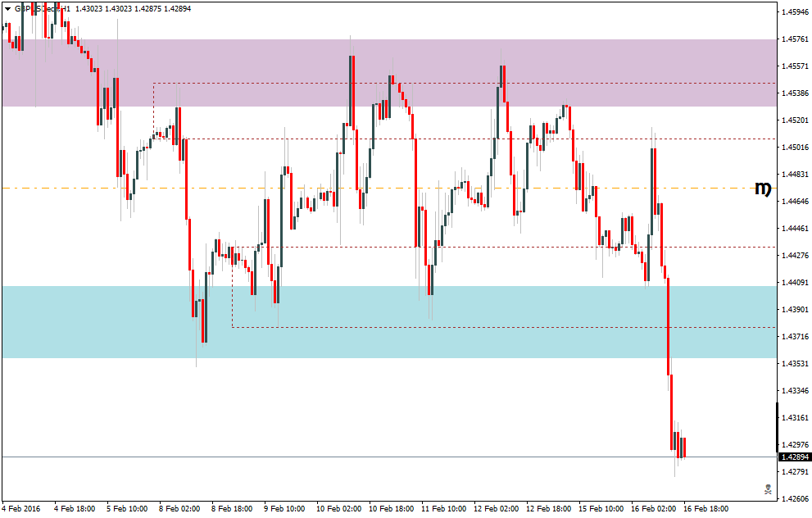Click the 12 Feb 18:00 time label
Image resolution: width=812 pixels, height=518 pixels.
(548, 509)
